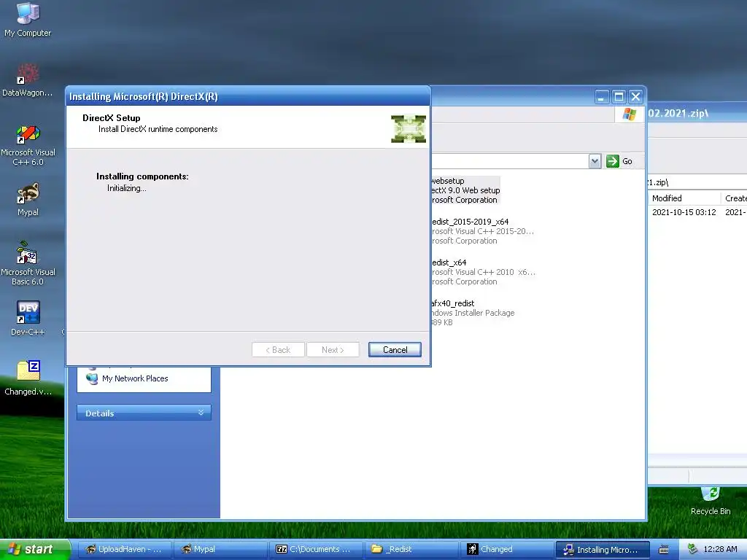Switch to Changed taskbar window
Viewport: 747px width, 560px height.
click(506, 549)
